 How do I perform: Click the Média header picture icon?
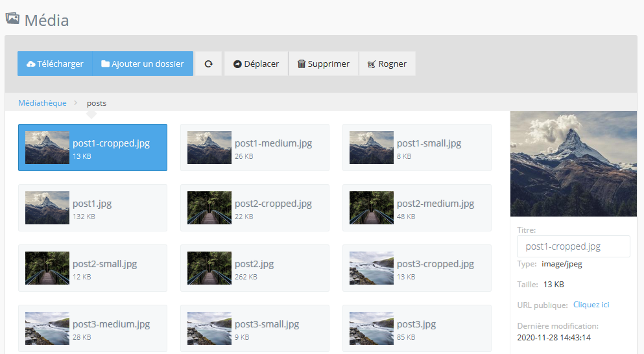tap(12, 19)
